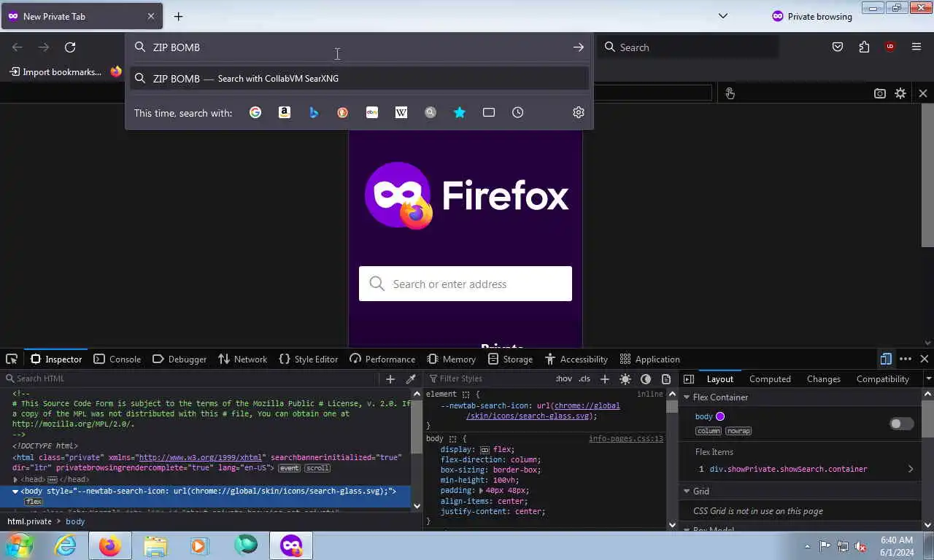Image resolution: width=934 pixels, height=560 pixels.
Task: Toggle the flex display badge on body
Action: pos(34,502)
